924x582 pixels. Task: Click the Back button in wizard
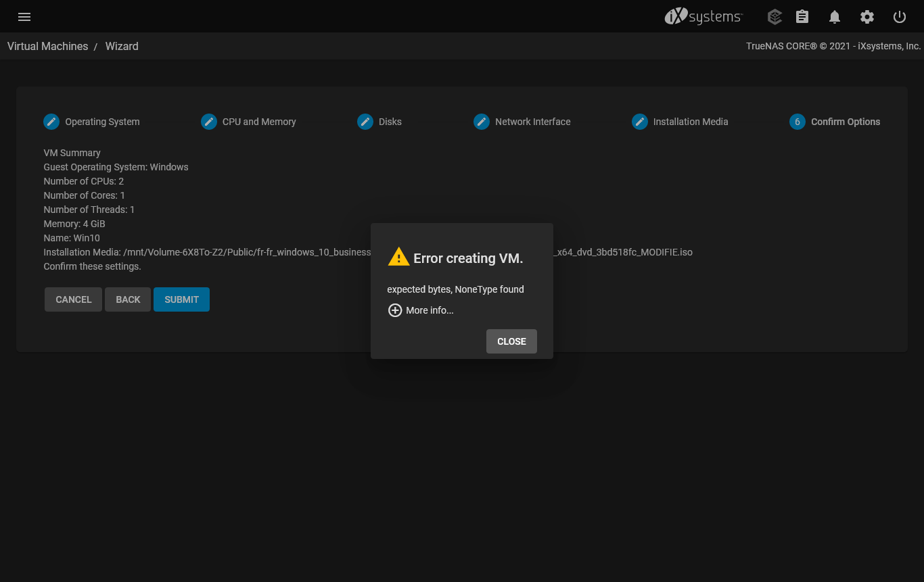point(128,299)
